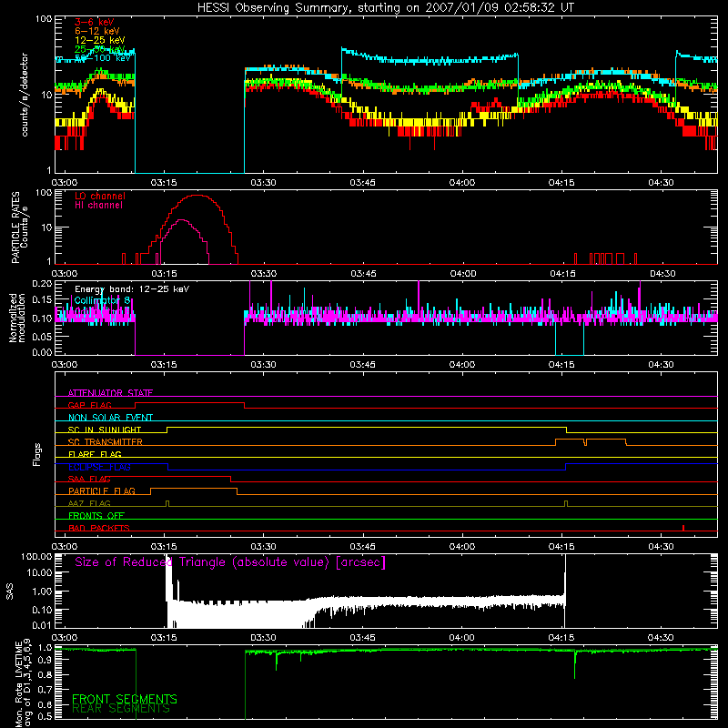Screen dimensions: 728x728
Task: Click '04:30' under the SAS panel
Action: coord(661,638)
